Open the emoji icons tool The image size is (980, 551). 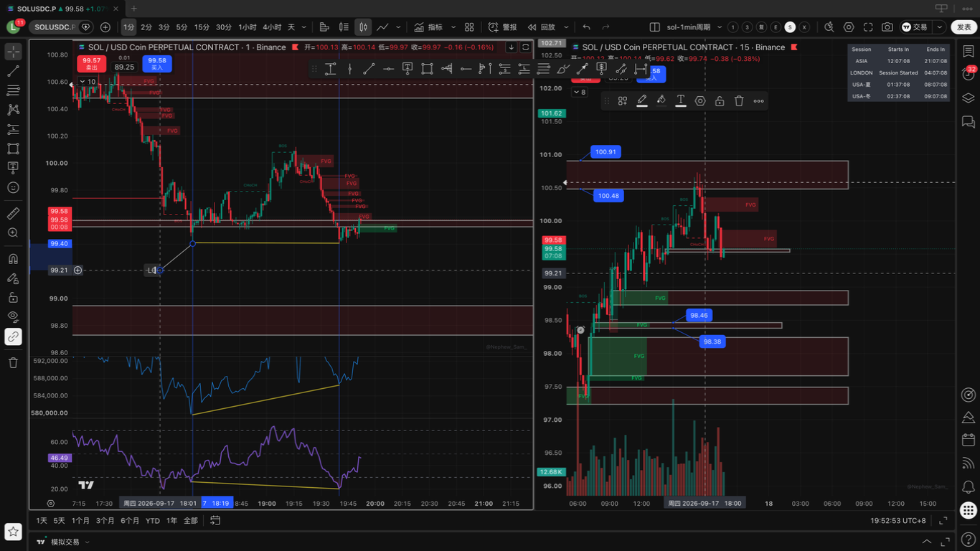[x=13, y=187]
